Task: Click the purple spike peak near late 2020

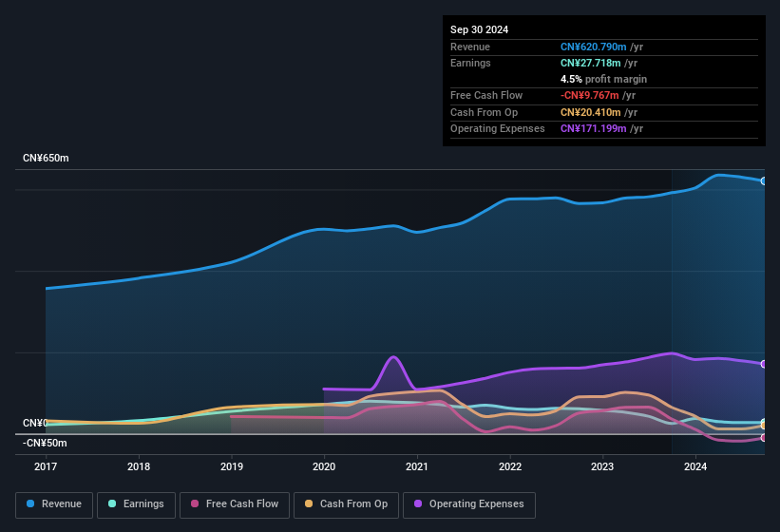Action: pos(393,356)
